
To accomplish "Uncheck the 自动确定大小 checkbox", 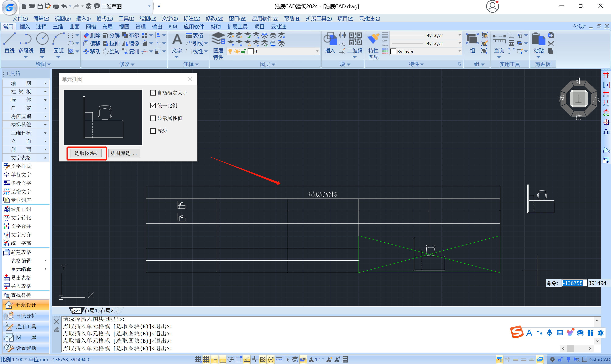I will 153,93.
